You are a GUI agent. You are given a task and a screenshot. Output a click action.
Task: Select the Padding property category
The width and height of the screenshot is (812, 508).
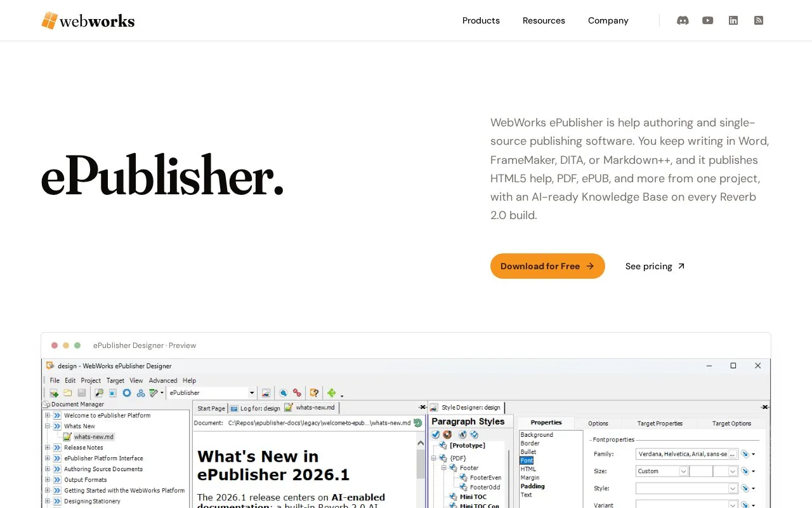(x=533, y=486)
